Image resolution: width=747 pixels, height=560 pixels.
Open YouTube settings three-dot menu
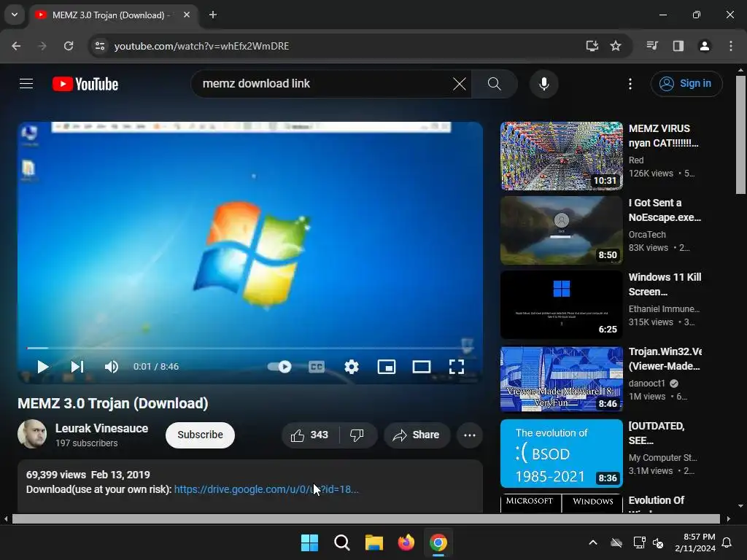click(x=630, y=84)
